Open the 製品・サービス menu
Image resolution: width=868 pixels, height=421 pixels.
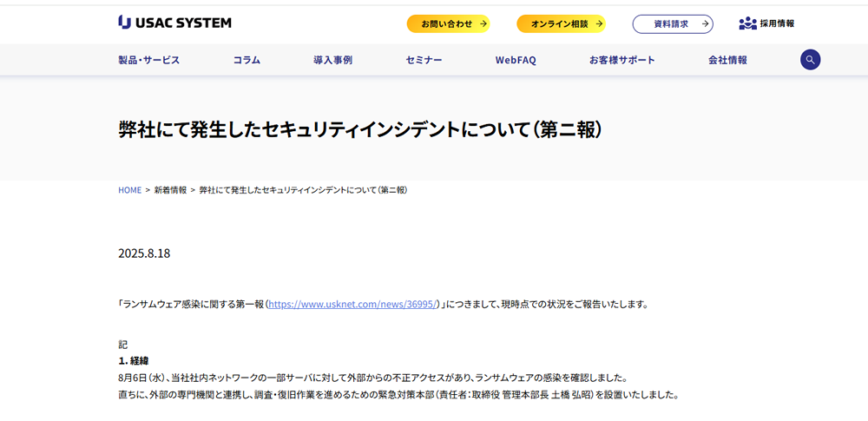pos(149,60)
